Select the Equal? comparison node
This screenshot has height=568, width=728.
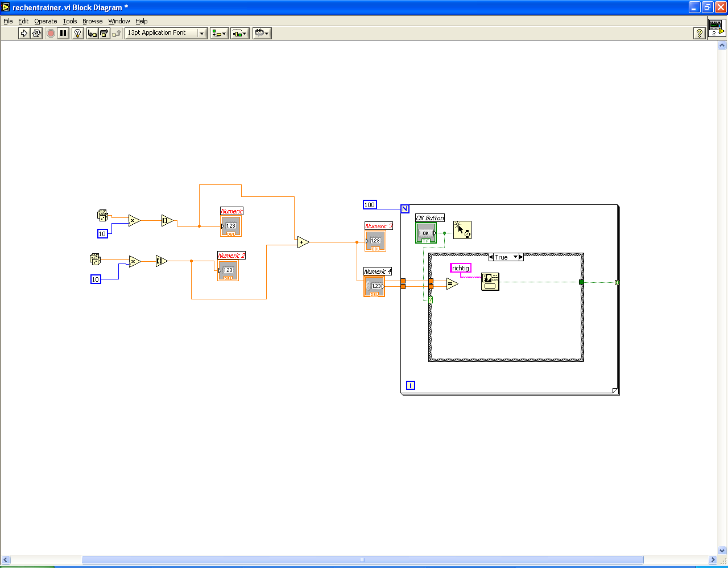(452, 283)
